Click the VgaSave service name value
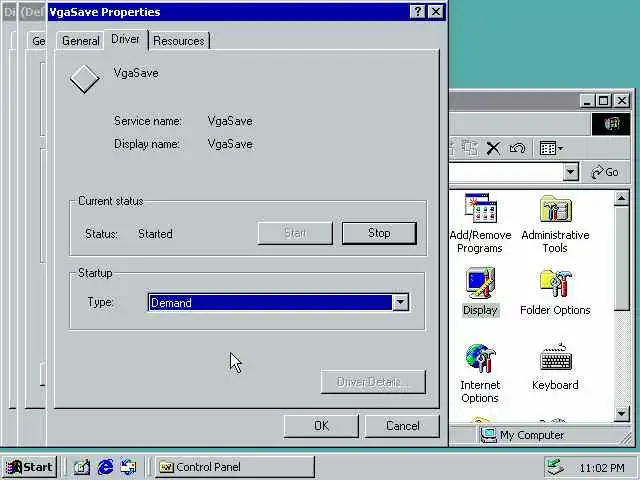Image resolution: width=640 pixels, height=480 pixels. tap(230, 121)
